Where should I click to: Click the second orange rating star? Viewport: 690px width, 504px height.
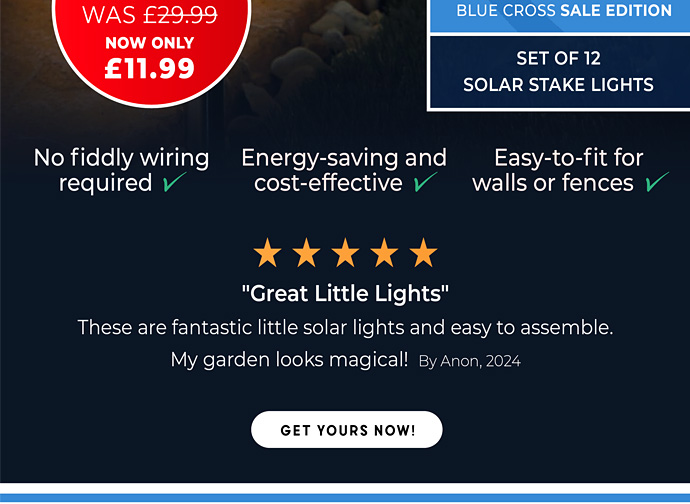306,253
